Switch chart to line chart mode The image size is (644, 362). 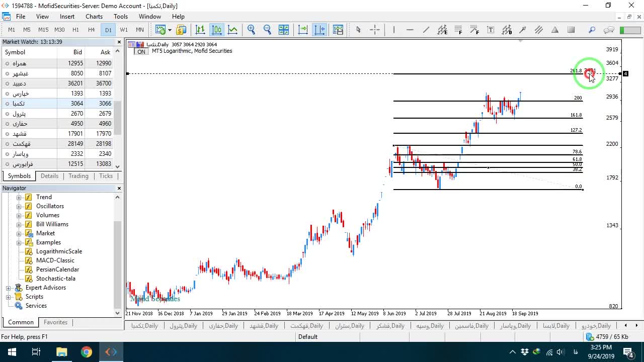[x=232, y=30]
